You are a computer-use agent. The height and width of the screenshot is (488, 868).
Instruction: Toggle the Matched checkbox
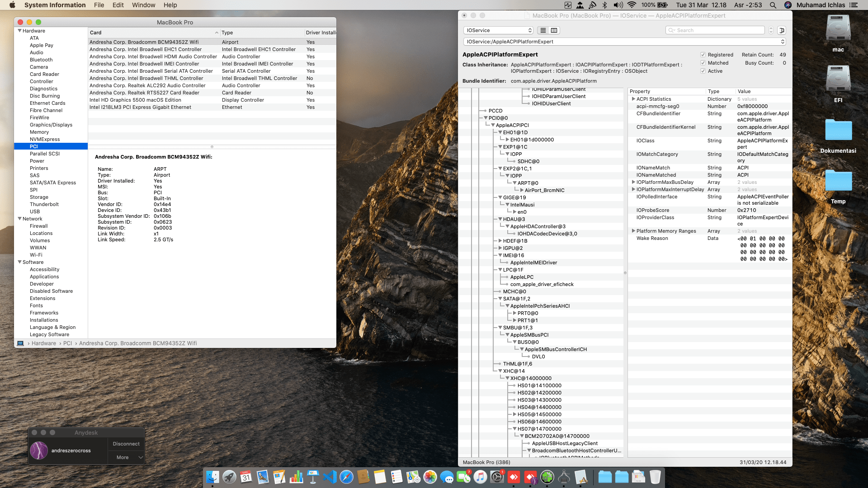[x=703, y=63]
